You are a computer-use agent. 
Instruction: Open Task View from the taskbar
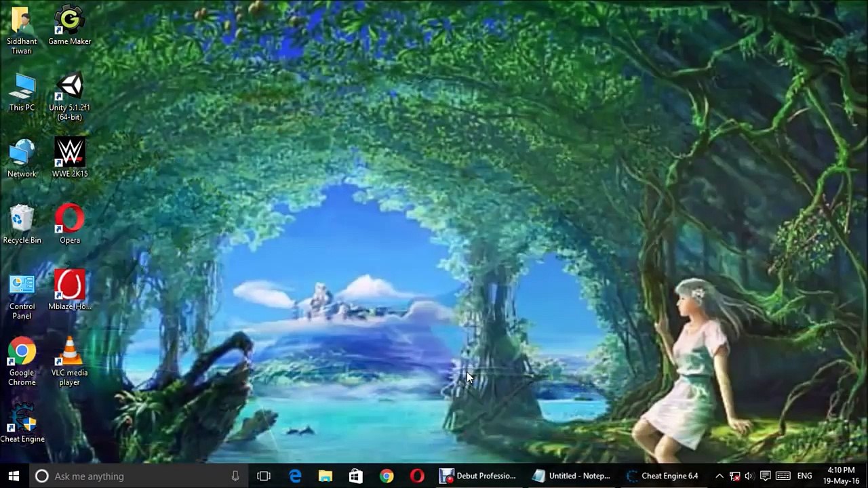pos(264,476)
